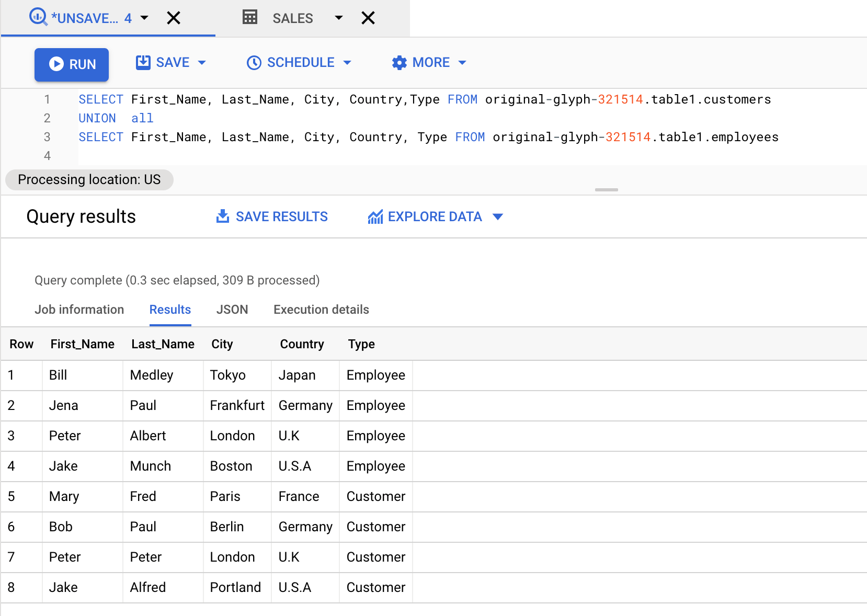Screen dimensions: 867x616
Task: Click the Save Results download icon
Action: (x=222, y=216)
